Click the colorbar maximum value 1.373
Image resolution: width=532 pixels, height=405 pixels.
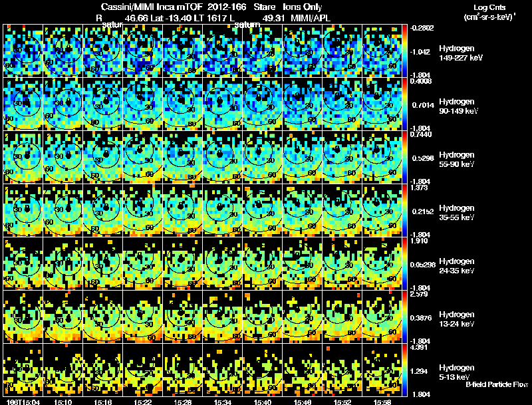coord(419,188)
